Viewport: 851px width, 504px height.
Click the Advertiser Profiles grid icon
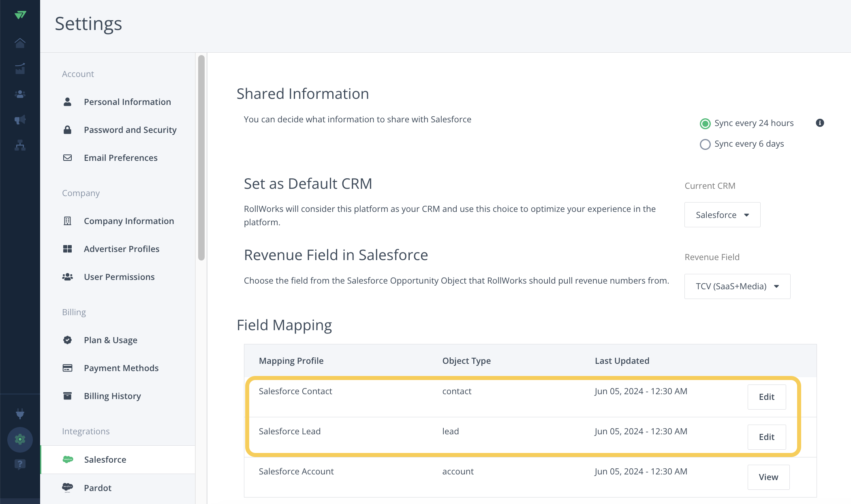tap(67, 249)
